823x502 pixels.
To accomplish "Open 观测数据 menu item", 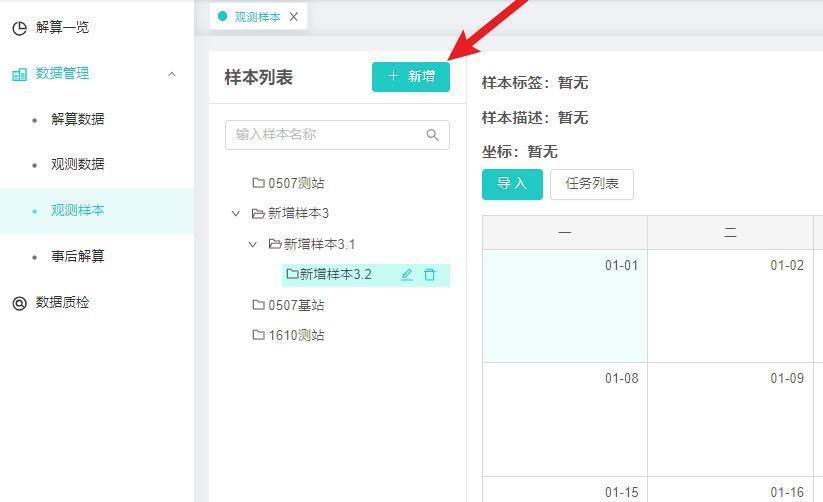I will (78, 164).
